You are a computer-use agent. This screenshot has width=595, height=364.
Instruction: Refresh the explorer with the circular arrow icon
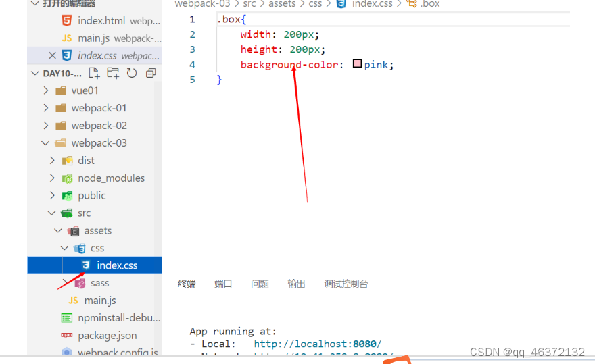click(x=132, y=73)
